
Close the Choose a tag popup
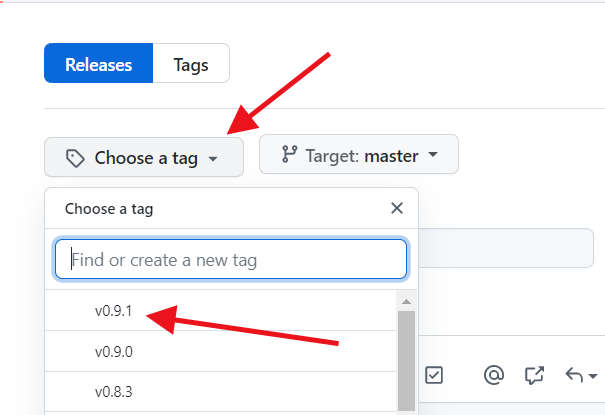397,208
